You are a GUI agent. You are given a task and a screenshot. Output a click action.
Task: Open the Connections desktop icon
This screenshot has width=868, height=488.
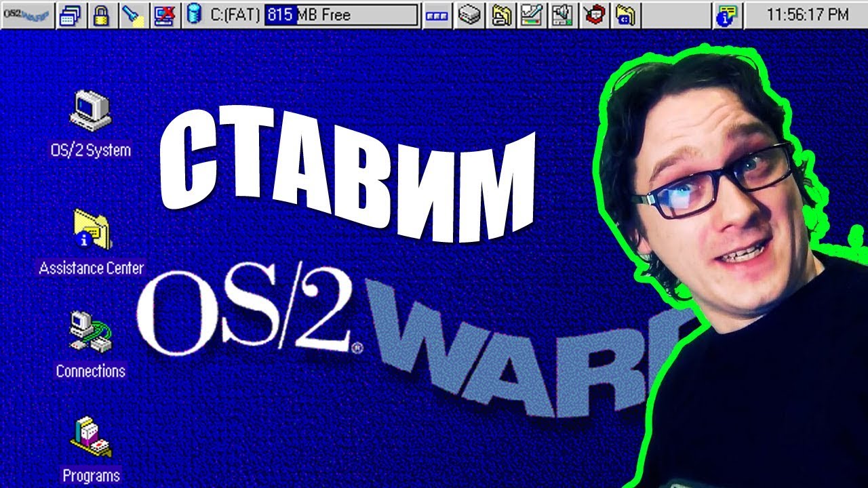coord(90,332)
